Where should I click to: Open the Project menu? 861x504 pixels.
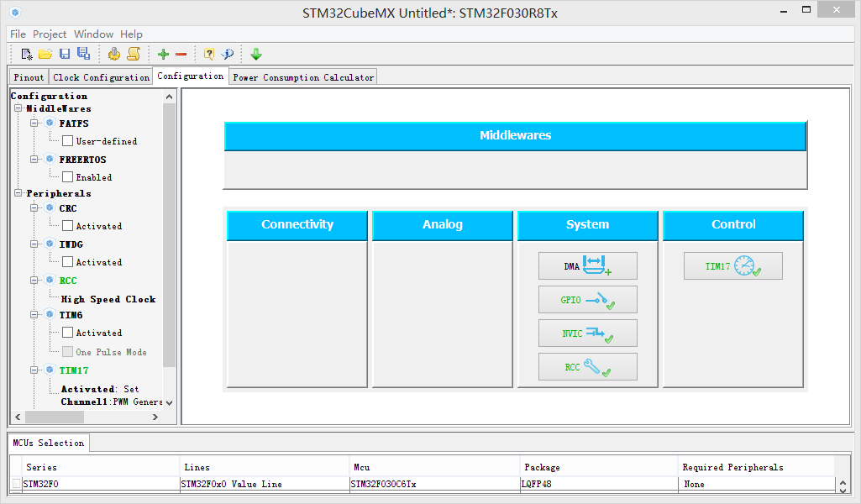50,34
